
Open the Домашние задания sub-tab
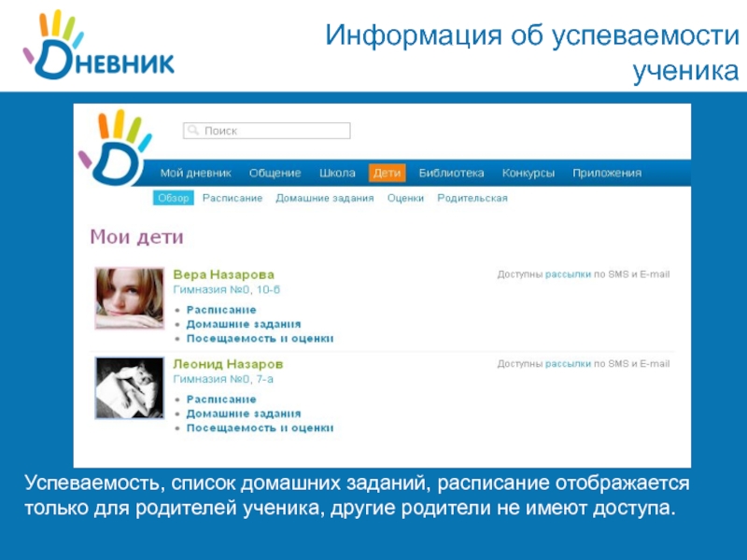324,198
